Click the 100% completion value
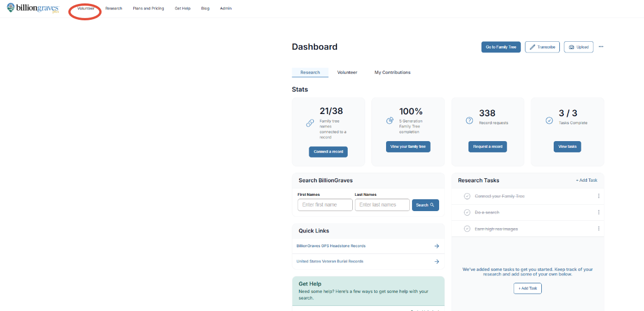The image size is (644, 311). (x=411, y=111)
